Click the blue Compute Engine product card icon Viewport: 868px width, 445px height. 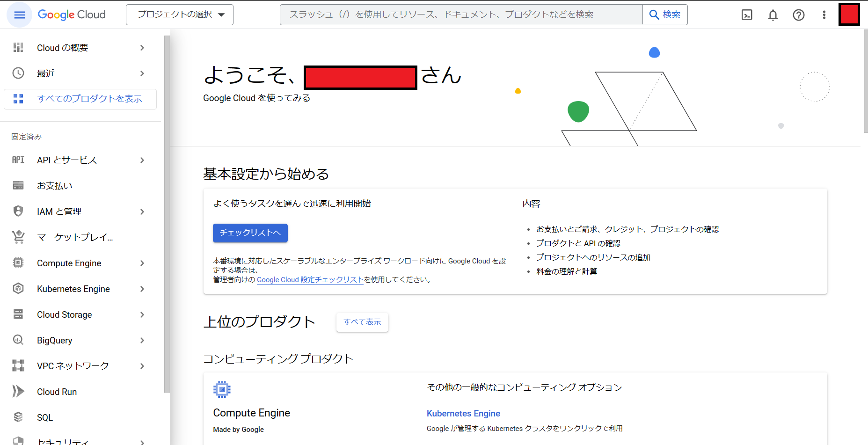click(x=222, y=389)
